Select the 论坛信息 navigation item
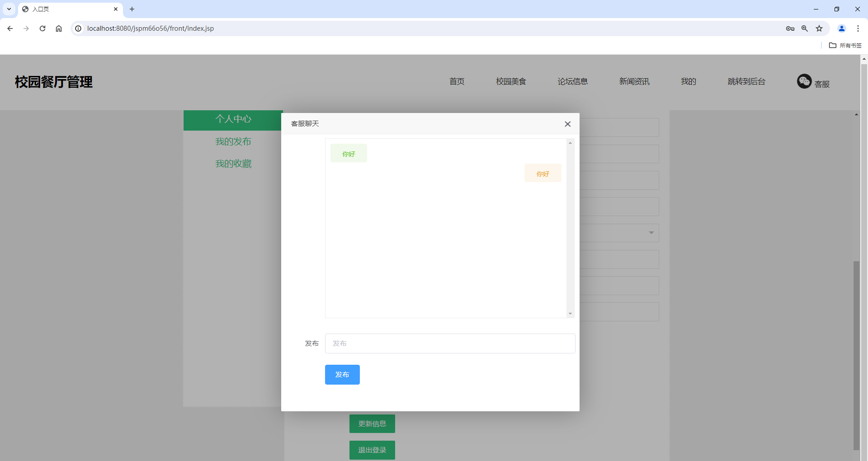The height and width of the screenshot is (461, 868). click(572, 81)
